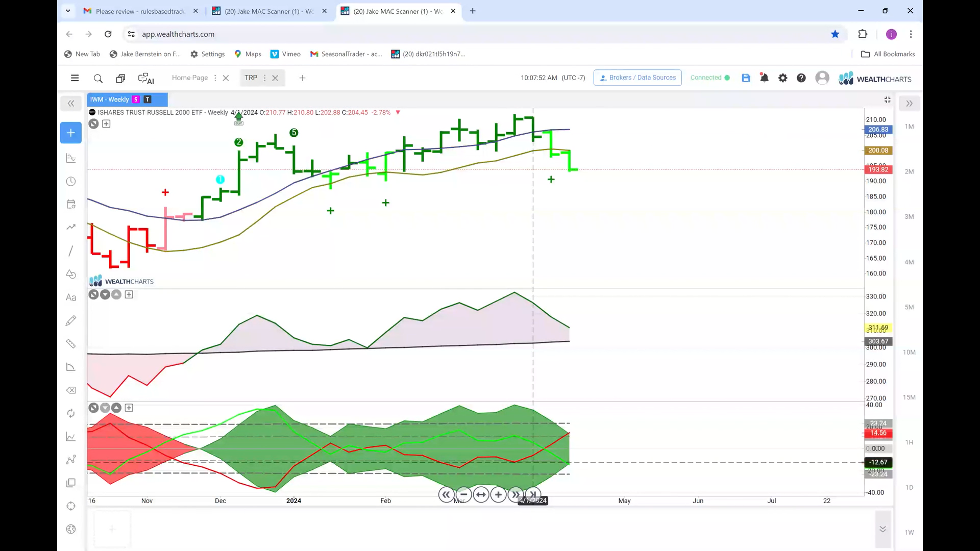Open the alerts bell icon
Viewport: 980px width, 551px height.
click(764, 78)
